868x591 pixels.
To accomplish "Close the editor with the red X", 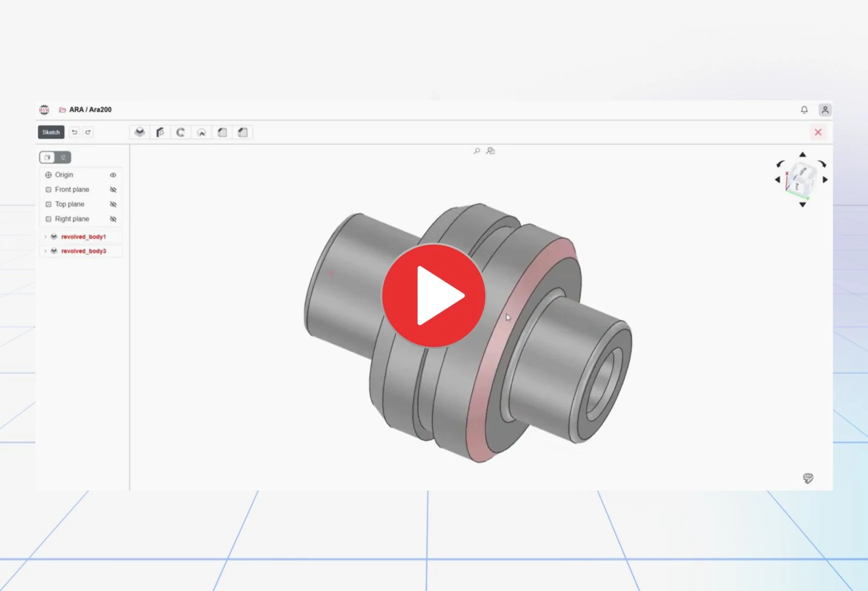I will click(x=818, y=132).
